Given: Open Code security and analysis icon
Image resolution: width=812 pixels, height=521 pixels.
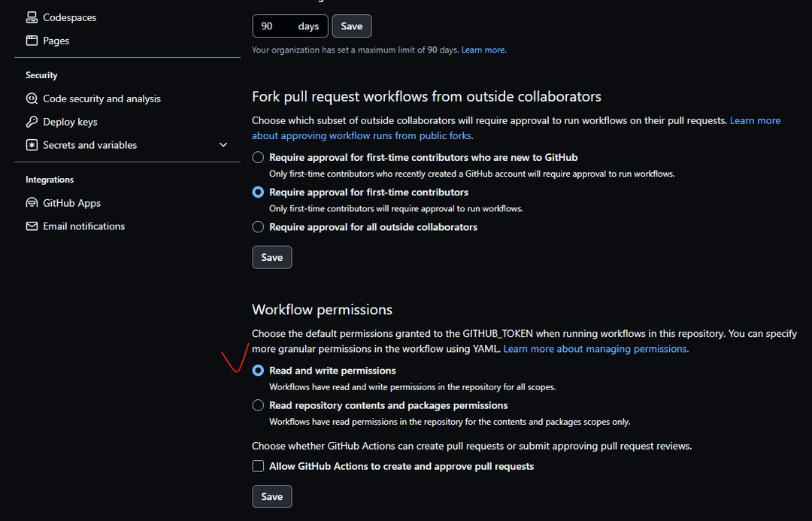Looking at the screenshot, I should pos(32,98).
